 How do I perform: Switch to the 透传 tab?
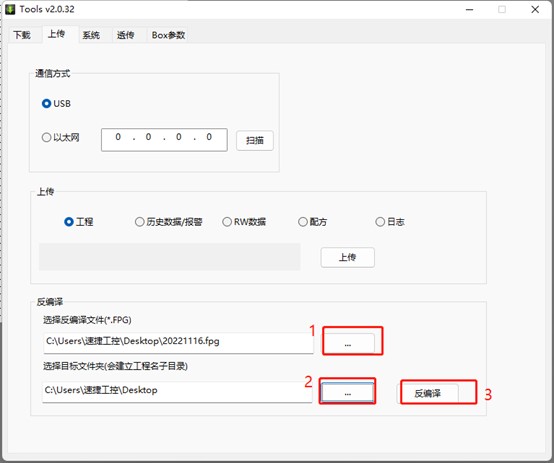tap(125, 35)
